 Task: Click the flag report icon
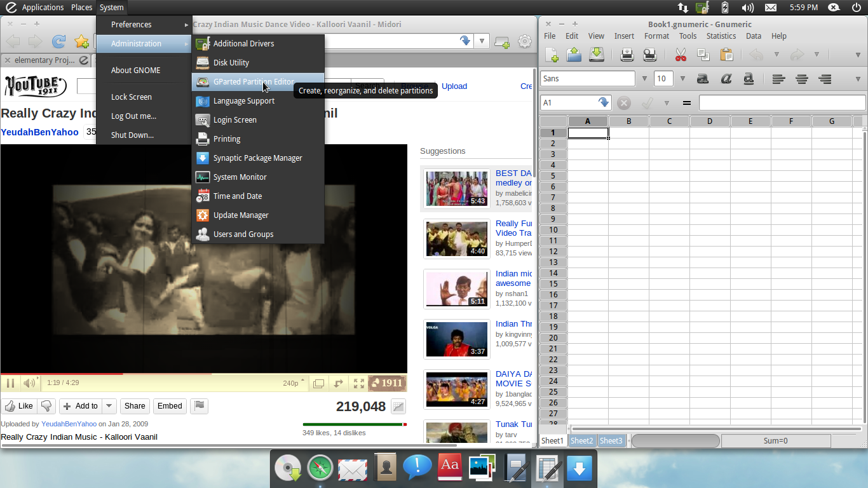[x=200, y=405]
